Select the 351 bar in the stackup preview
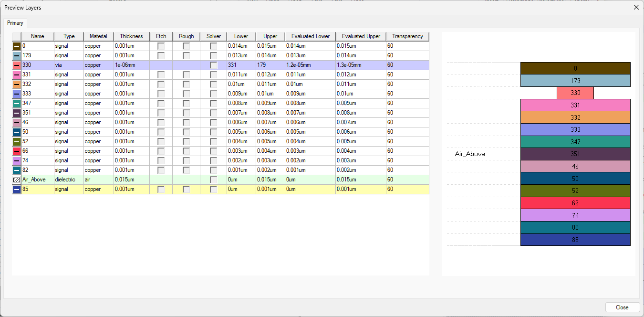The width and height of the screenshot is (644, 317). pos(575,154)
